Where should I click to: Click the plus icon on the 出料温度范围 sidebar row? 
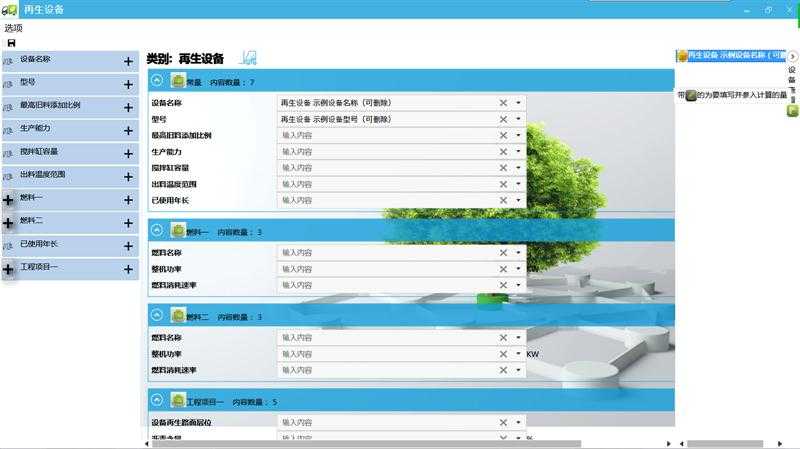[128, 177]
